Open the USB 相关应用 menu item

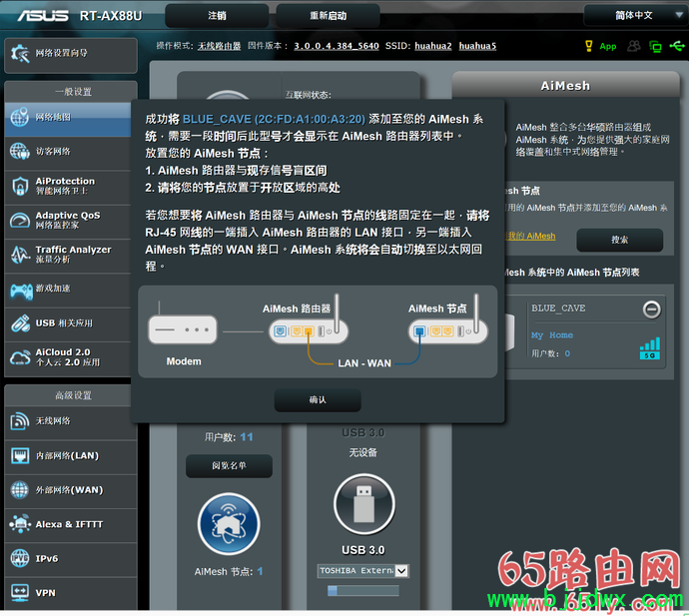69,323
